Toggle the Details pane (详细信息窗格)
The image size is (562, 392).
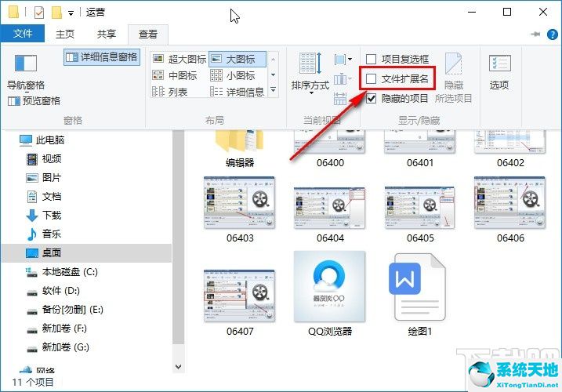102,57
